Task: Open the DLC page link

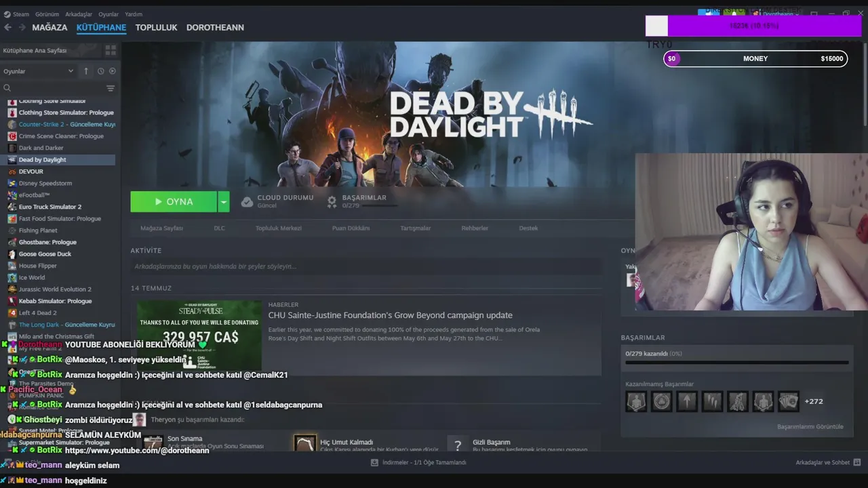Action: click(219, 228)
